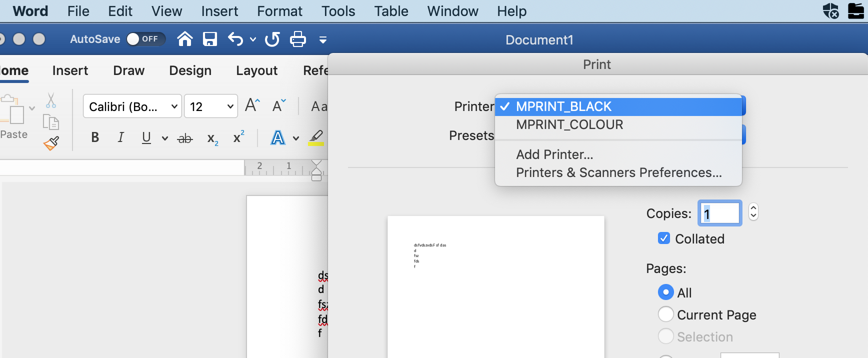Open the Edit menu
Viewport: 868px width, 358px height.
[120, 11]
